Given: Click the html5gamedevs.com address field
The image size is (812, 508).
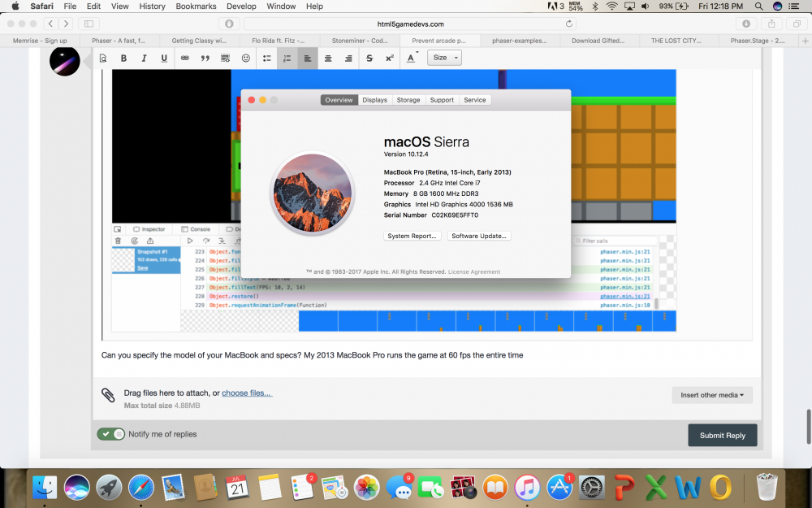Looking at the screenshot, I should click(x=410, y=24).
